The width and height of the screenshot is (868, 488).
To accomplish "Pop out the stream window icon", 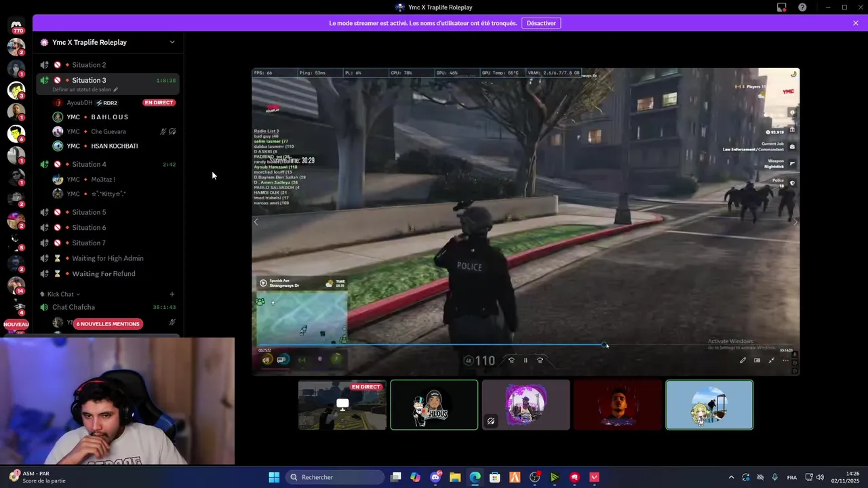I will (757, 361).
